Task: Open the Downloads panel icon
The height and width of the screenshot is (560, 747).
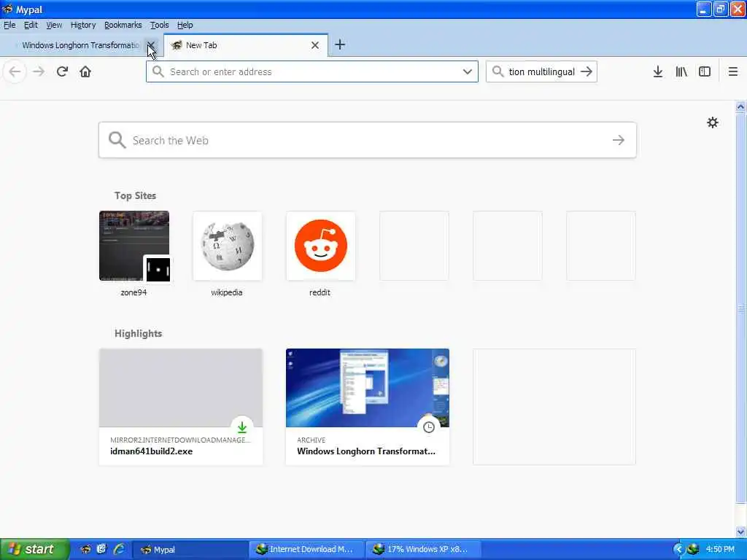Action: [x=657, y=72]
